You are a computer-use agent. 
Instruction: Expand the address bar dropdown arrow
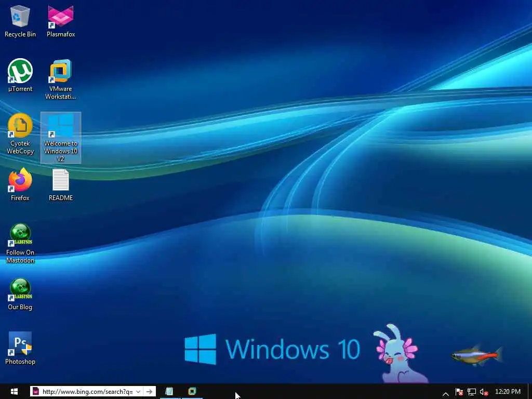[x=138, y=392]
